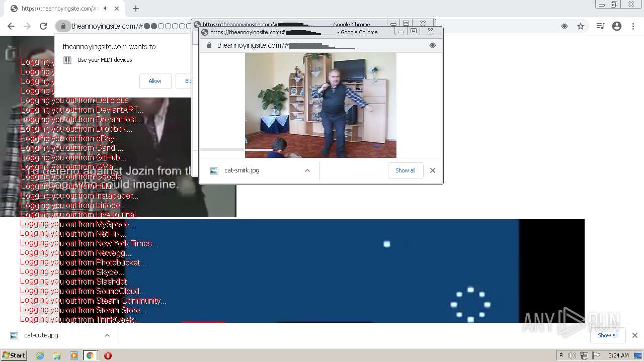Viewport: 644px width, 362px height.
Task: Open the Windows Start menu
Action: [14, 355]
